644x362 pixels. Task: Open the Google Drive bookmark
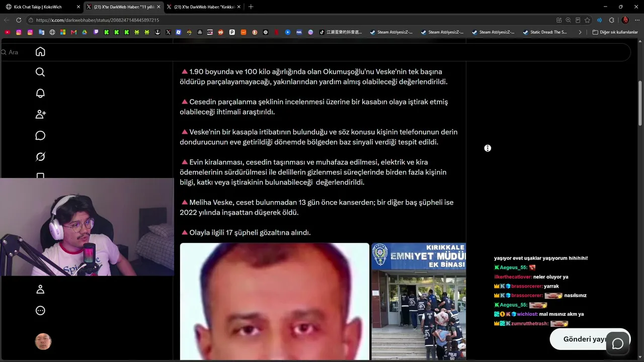85,32
